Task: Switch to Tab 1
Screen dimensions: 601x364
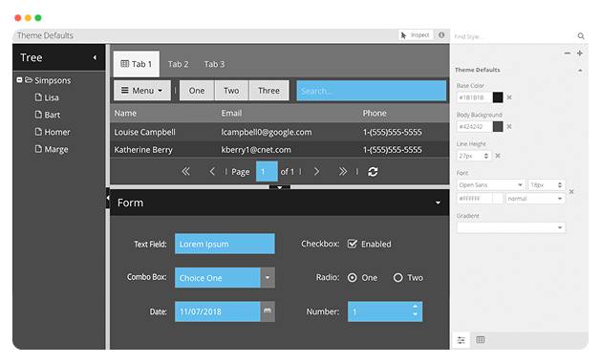Action: pos(137,64)
